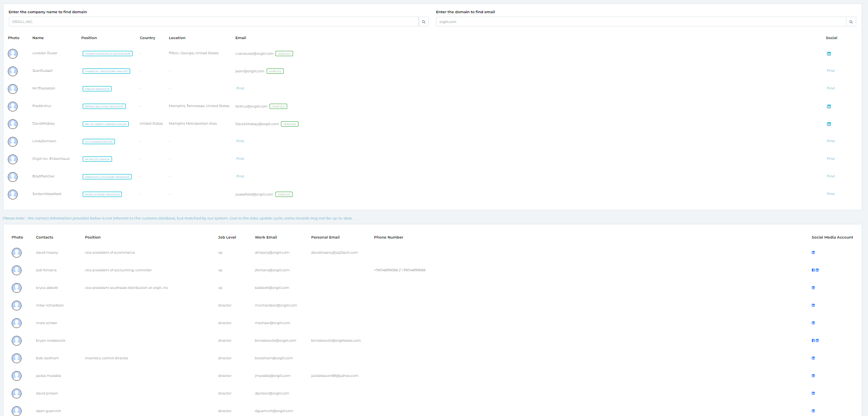Click search icon next to domain field
Image resolution: width=868 pixels, height=416 pixels.
click(851, 22)
